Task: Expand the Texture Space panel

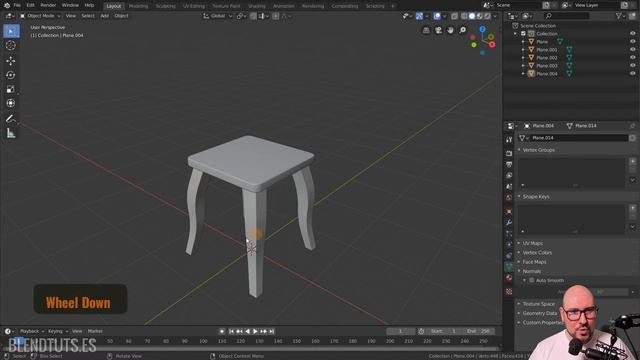Action: tap(538, 304)
